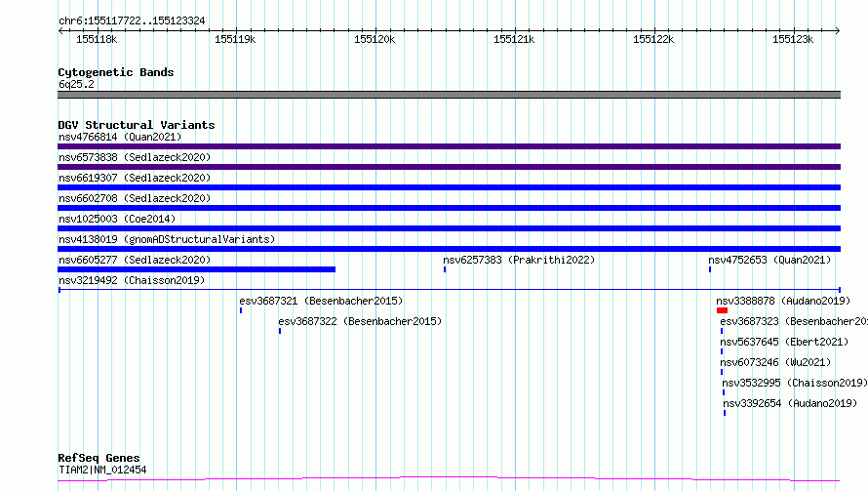Open nsv1025003 (Coe2014) variant label

pyautogui.click(x=117, y=219)
